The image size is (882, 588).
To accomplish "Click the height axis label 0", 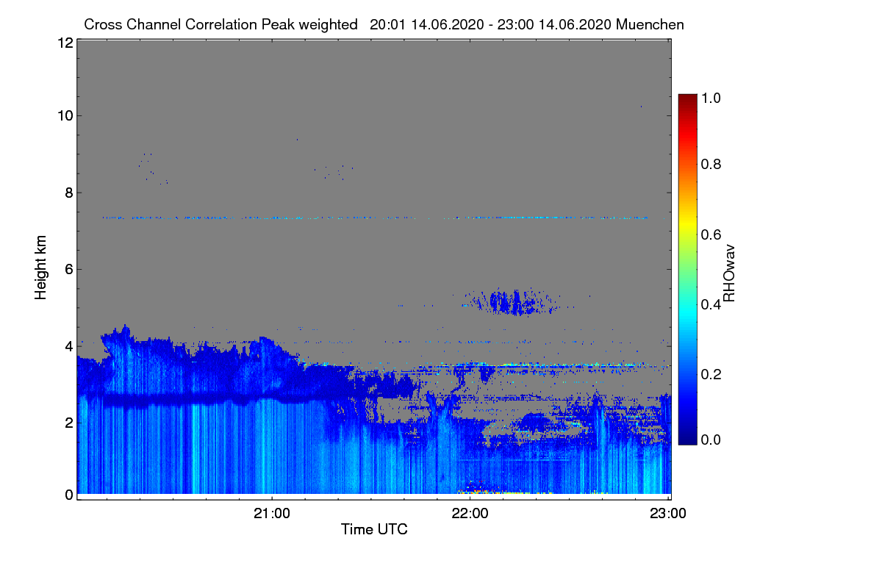I will click(x=68, y=495).
